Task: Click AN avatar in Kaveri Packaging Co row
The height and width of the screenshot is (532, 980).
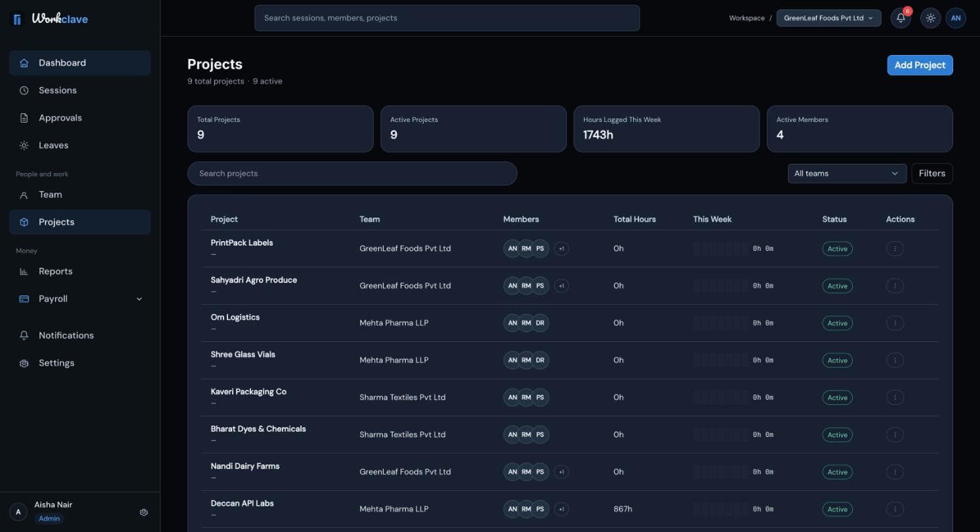Action: [512, 398]
